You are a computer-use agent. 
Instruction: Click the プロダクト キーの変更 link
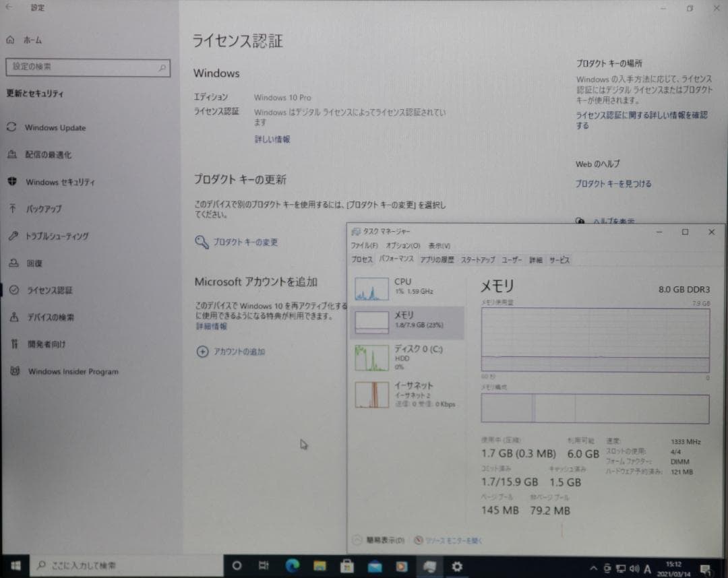coord(245,242)
